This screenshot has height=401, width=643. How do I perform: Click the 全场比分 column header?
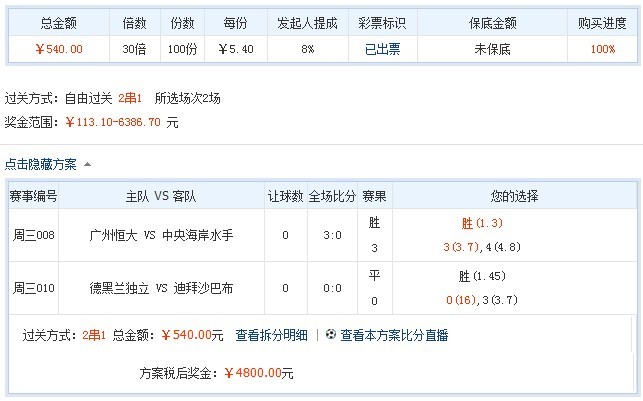click(x=332, y=196)
